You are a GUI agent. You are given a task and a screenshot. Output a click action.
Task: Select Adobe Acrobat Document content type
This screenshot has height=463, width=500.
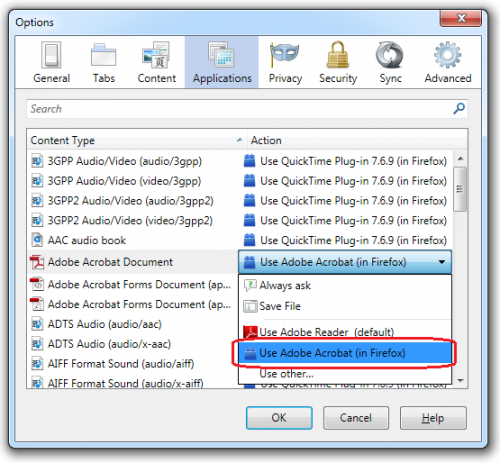133,262
